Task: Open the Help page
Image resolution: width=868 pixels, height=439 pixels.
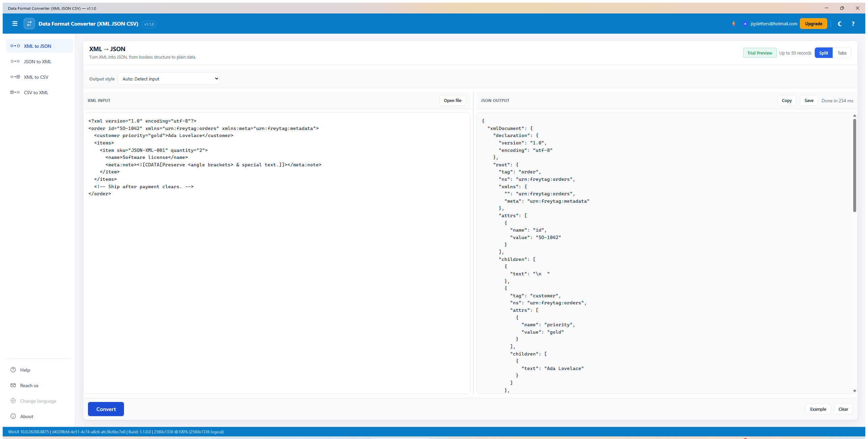Action: pos(39,370)
